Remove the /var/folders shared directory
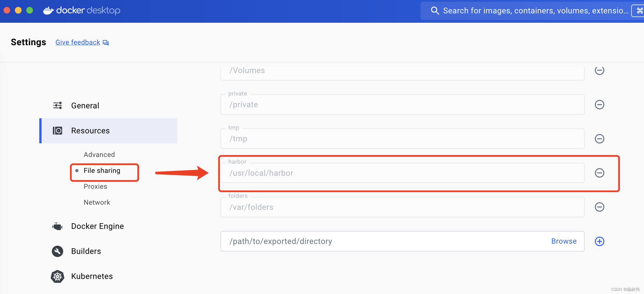The width and height of the screenshot is (644, 294). coord(600,207)
